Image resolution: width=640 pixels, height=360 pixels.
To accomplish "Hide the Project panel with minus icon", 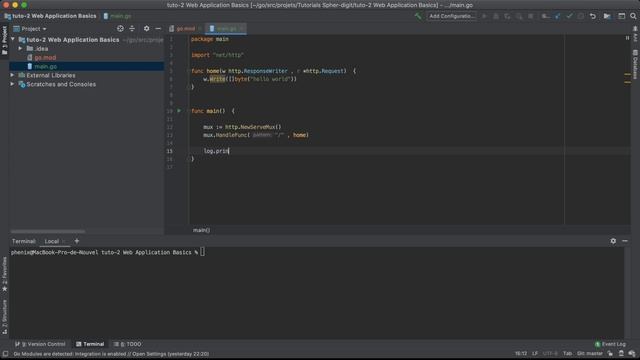I will [158, 29].
